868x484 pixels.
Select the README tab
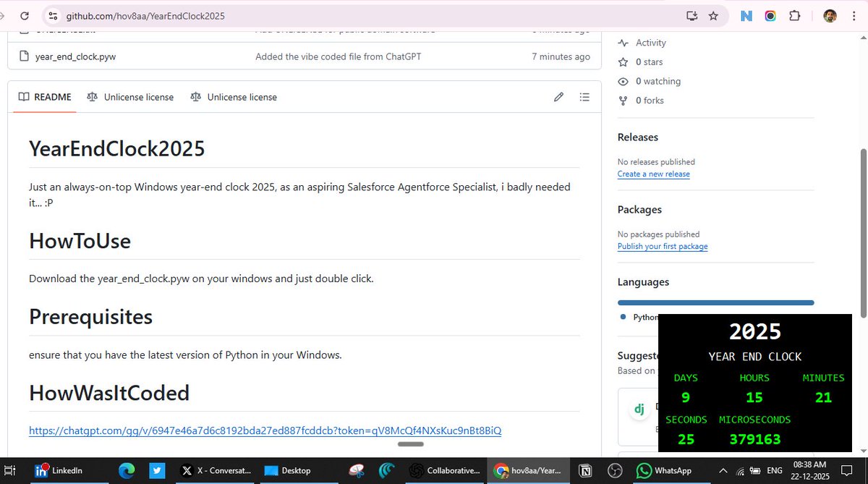[45, 97]
